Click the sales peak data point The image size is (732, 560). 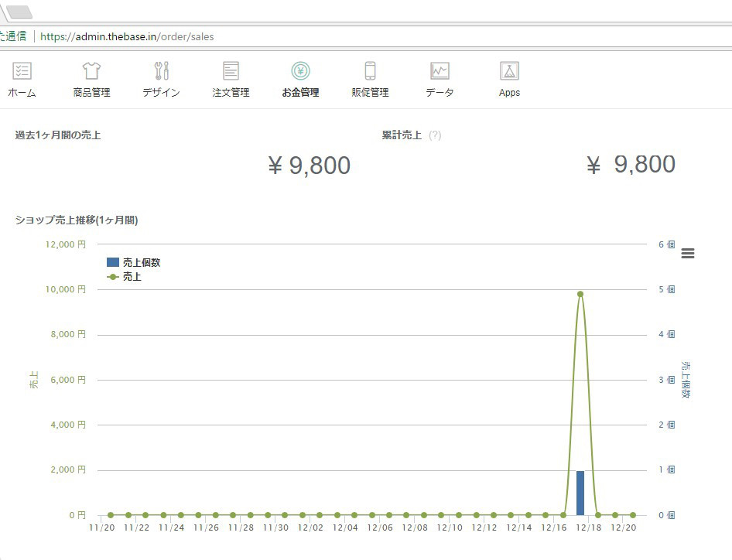click(580, 294)
